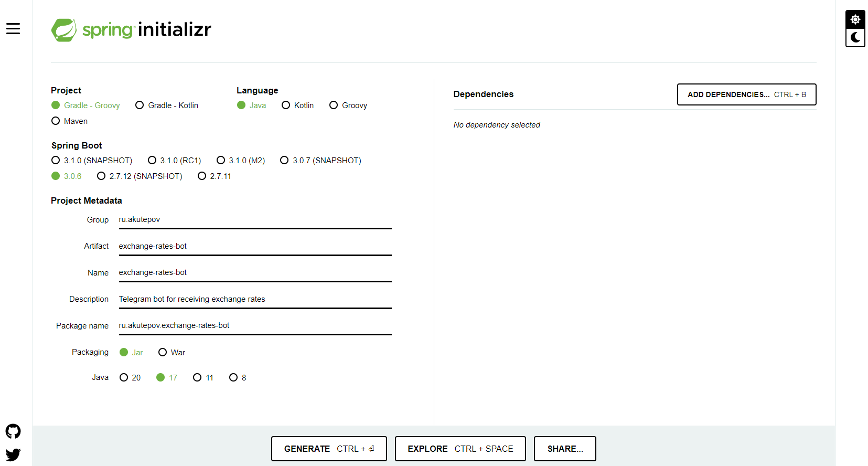Pick Java version 17

167,378
